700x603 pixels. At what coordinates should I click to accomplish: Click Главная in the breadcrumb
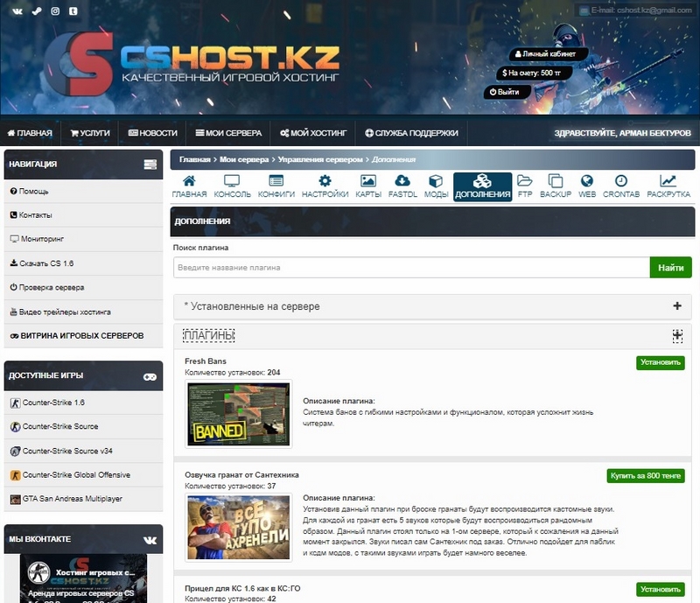[x=194, y=159]
